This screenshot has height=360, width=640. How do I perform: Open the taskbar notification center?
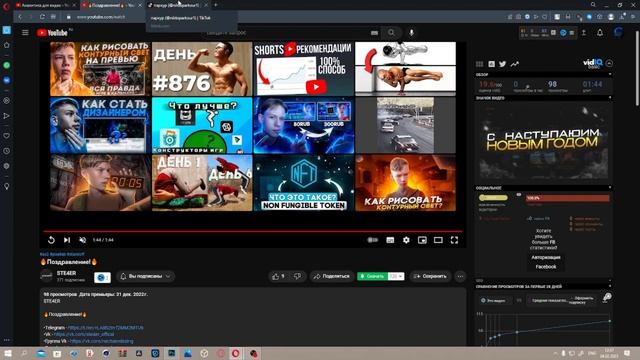click(627, 353)
